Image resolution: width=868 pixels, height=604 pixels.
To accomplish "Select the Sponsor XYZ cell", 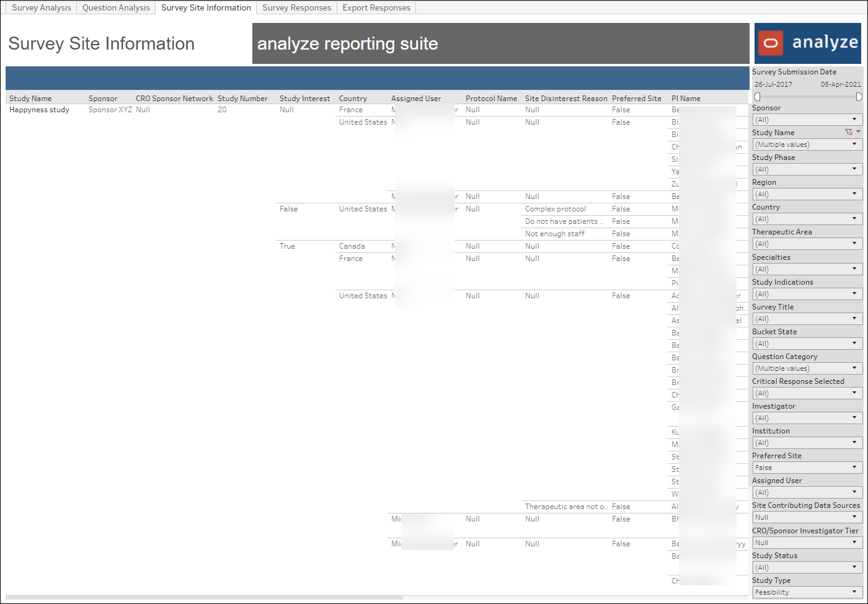I will [110, 110].
